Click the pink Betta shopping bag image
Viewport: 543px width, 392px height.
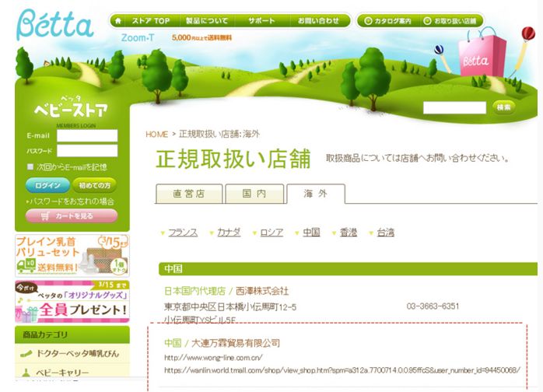pos(481,54)
